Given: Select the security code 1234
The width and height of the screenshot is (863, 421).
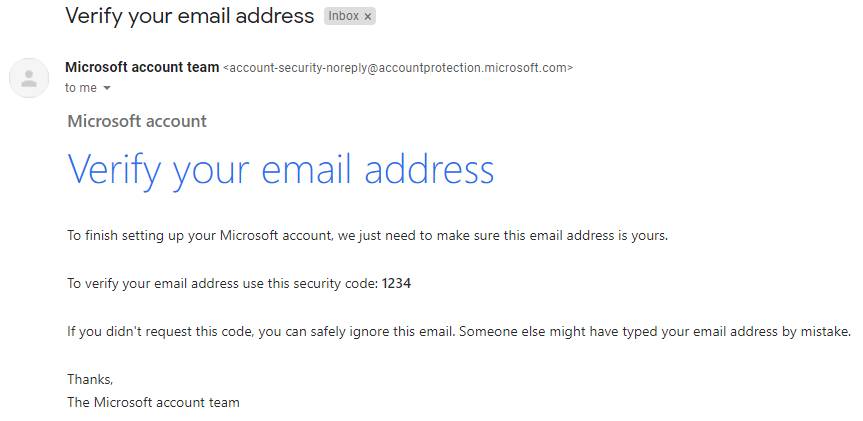Looking at the screenshot, I should [x=396, y=284].
